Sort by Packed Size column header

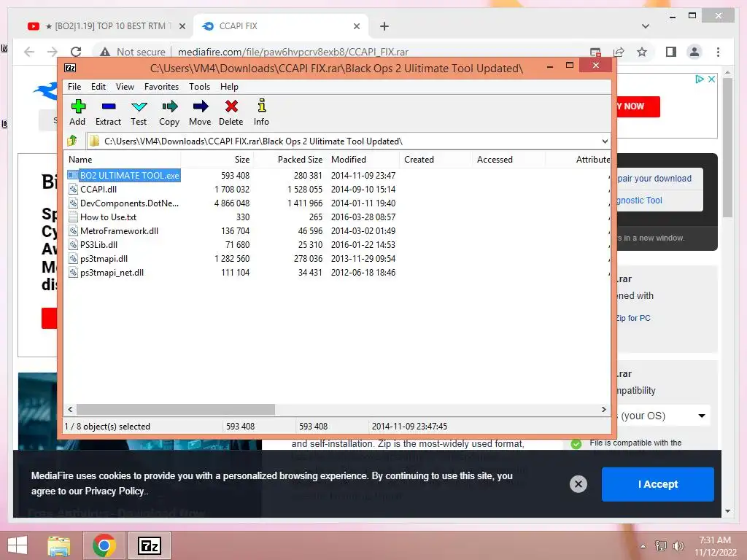290,160
